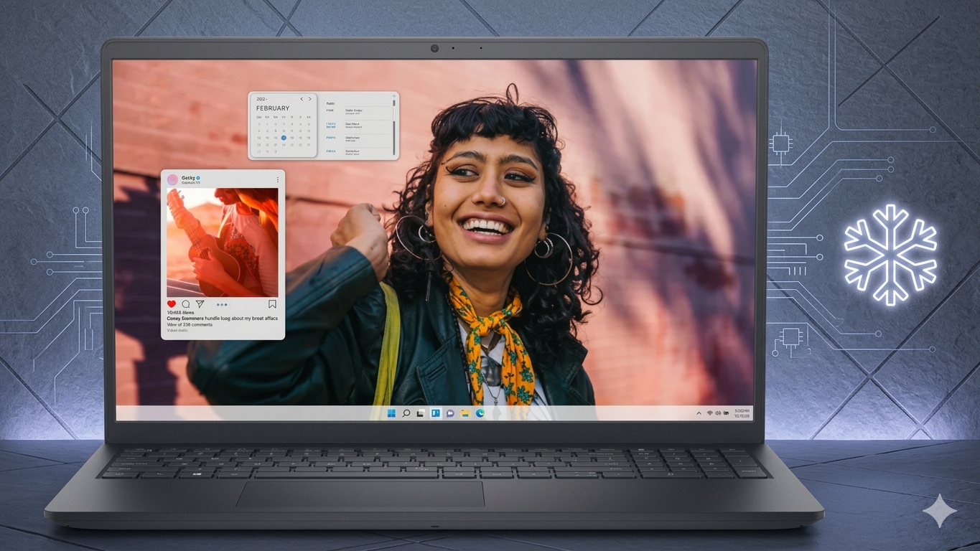Bookmark the post with the save icon

272,303
